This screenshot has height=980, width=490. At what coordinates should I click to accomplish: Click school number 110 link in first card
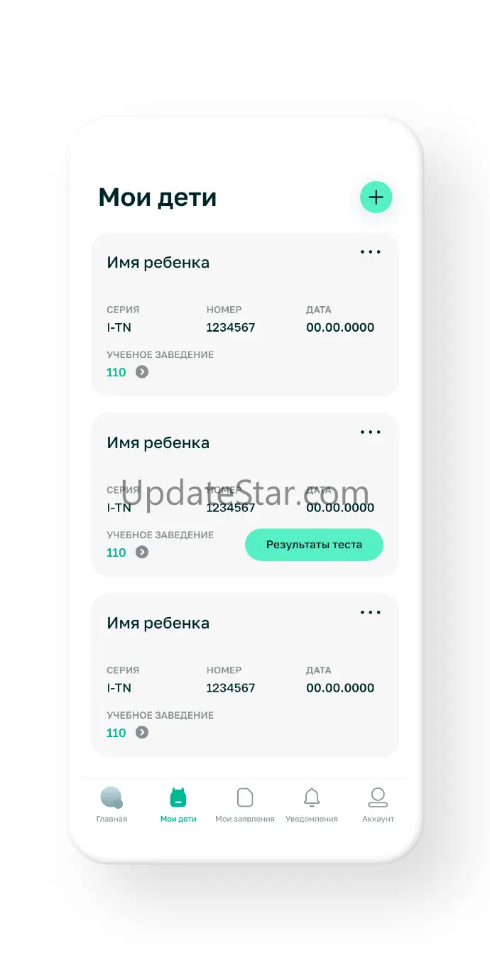tap(116, 372)
